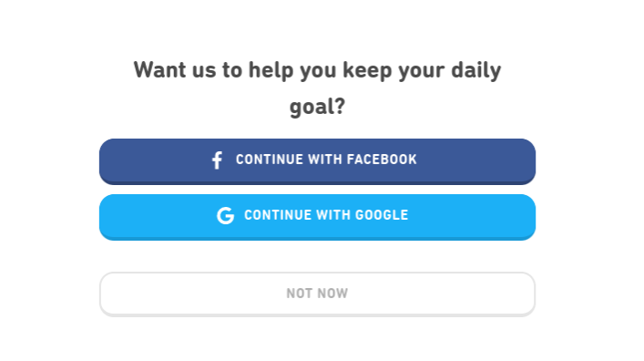Screen dimensions: 644x361
Task: Click the gray 'NOT NOW' label text
Action: [317, 294]
